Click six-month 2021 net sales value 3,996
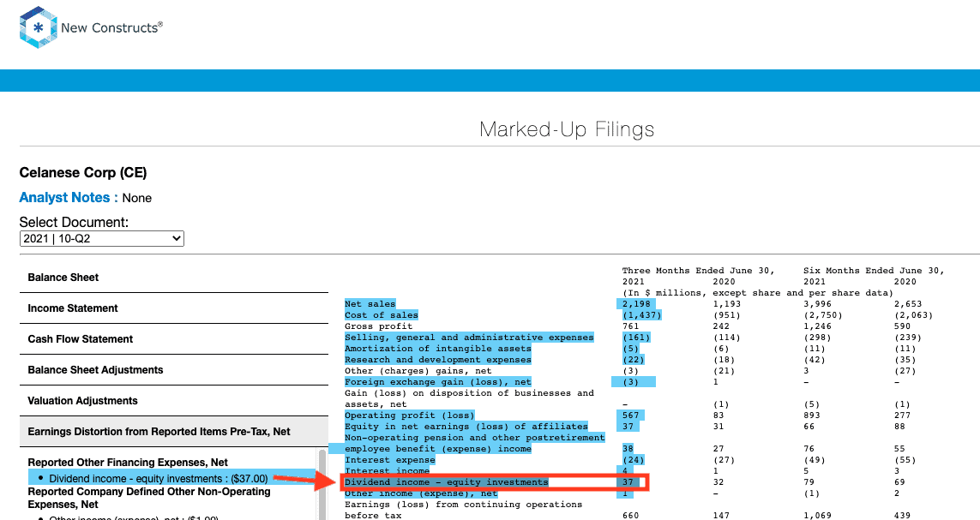Viewport: 980px width, 520px height. pyautogui.click(x=817, y=304)
